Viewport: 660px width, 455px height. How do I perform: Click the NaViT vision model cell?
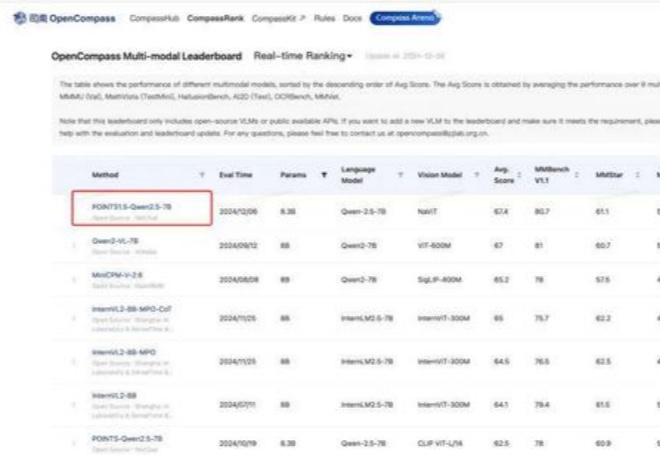tap(427, 211)
